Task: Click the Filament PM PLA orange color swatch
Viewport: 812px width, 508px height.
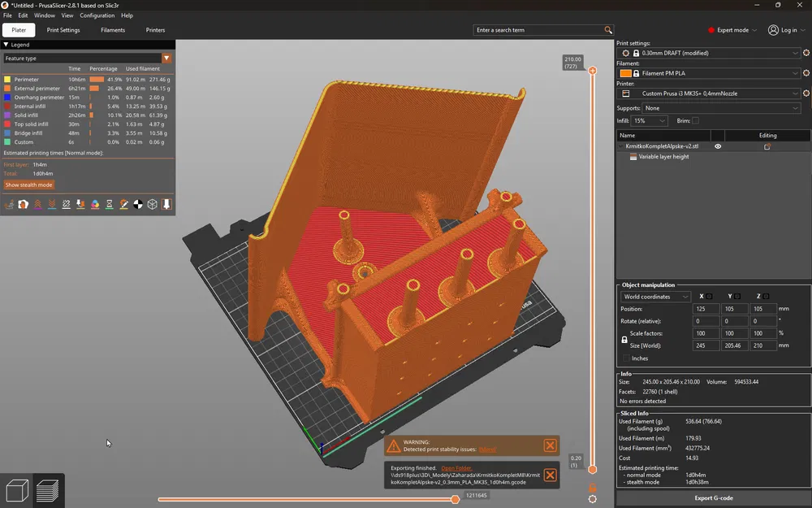Action: (625, 73)
